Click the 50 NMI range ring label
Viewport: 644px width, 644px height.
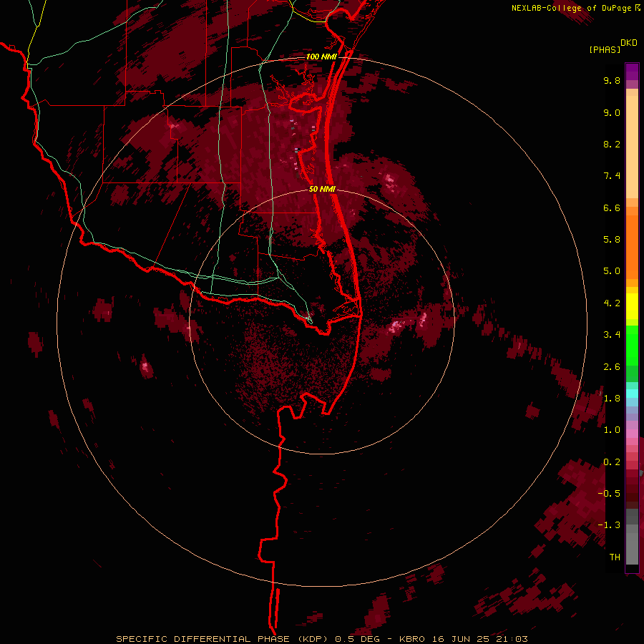(323, 189)
